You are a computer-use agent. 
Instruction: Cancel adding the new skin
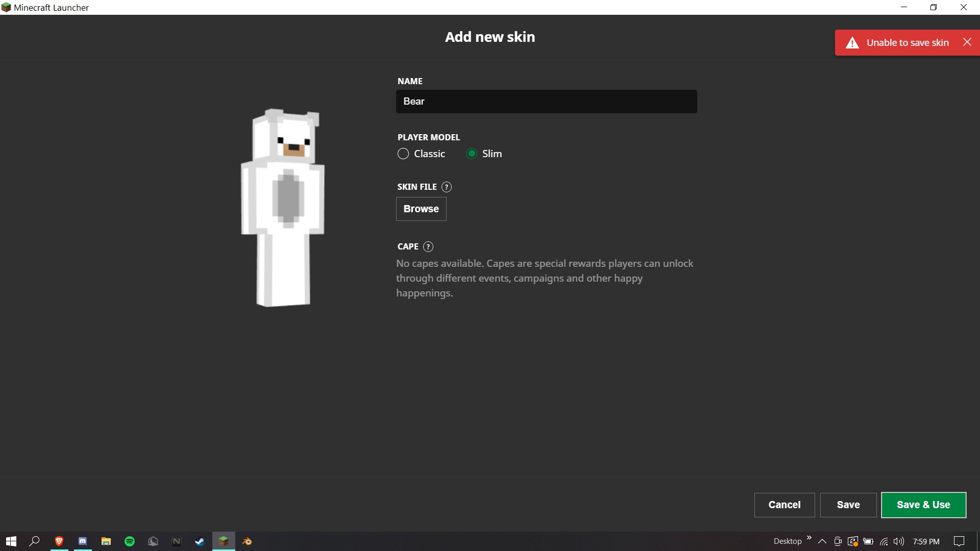(784, 505)
